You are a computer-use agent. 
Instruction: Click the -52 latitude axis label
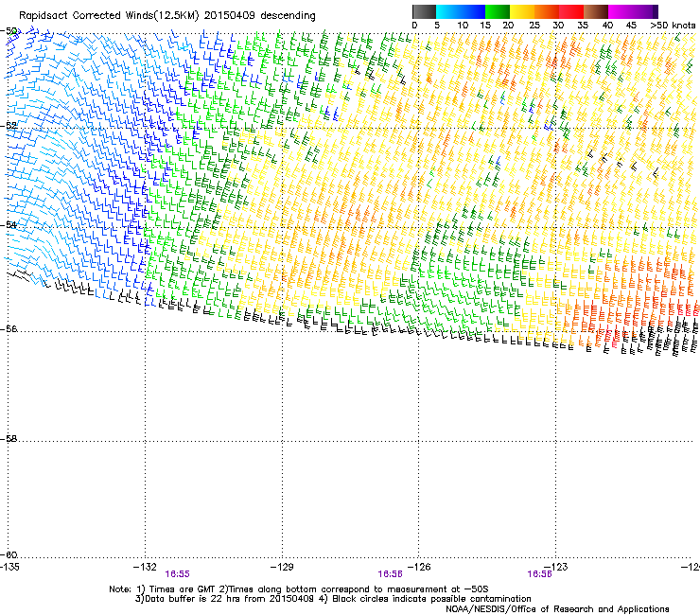click(x=9, y=126)
